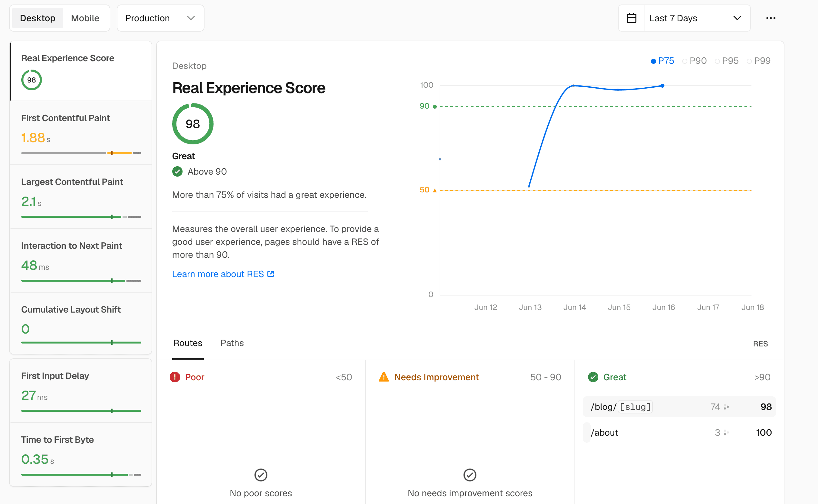
Task: Click the red Poor octagon warning icon
Action: [x=175, y=377]
